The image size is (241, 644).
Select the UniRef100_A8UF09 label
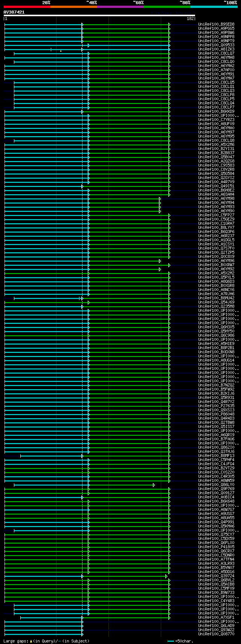coord(216,124)
